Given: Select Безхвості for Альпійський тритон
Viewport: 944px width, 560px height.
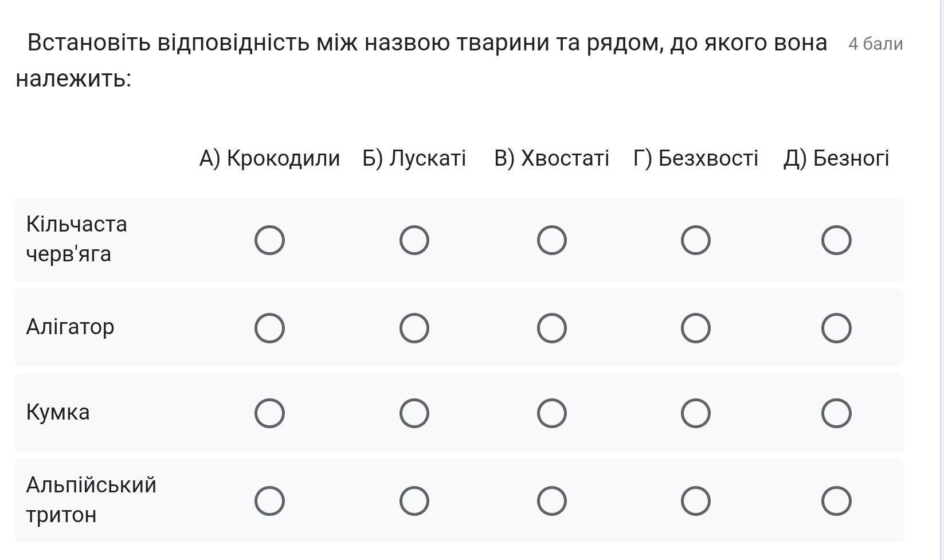Looking at the screenshot, I should coord(696,501).
